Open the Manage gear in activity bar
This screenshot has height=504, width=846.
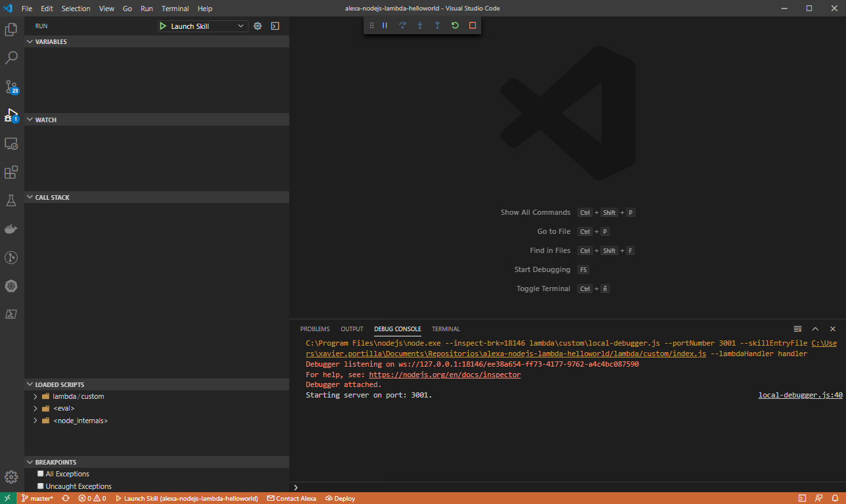tap(11, 477)
